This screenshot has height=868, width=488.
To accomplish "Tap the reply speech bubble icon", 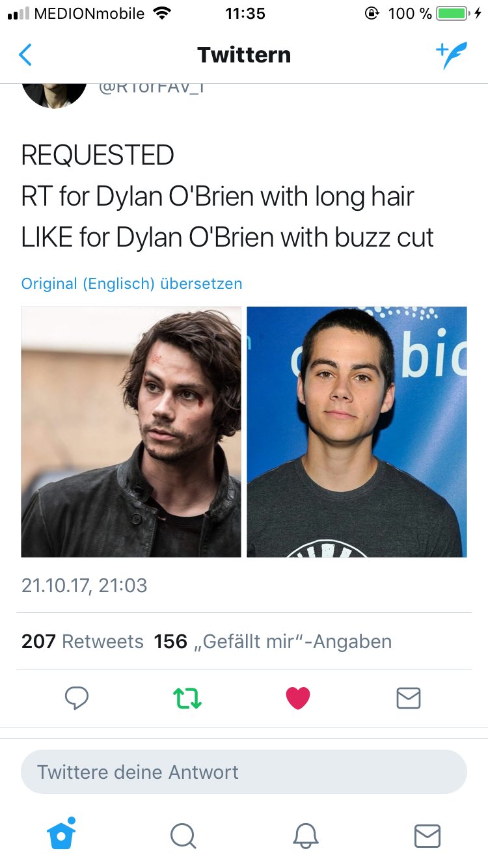I will click(x=77, y=698).
